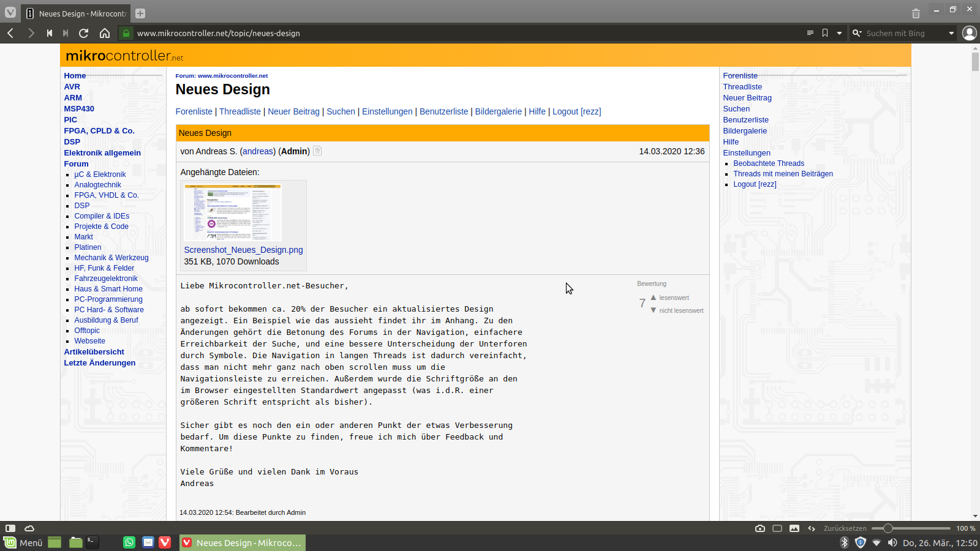The height and width of the screenshot is (551, 980).
Task: Open reader view from address bar
Action: [x=810, y=33]
